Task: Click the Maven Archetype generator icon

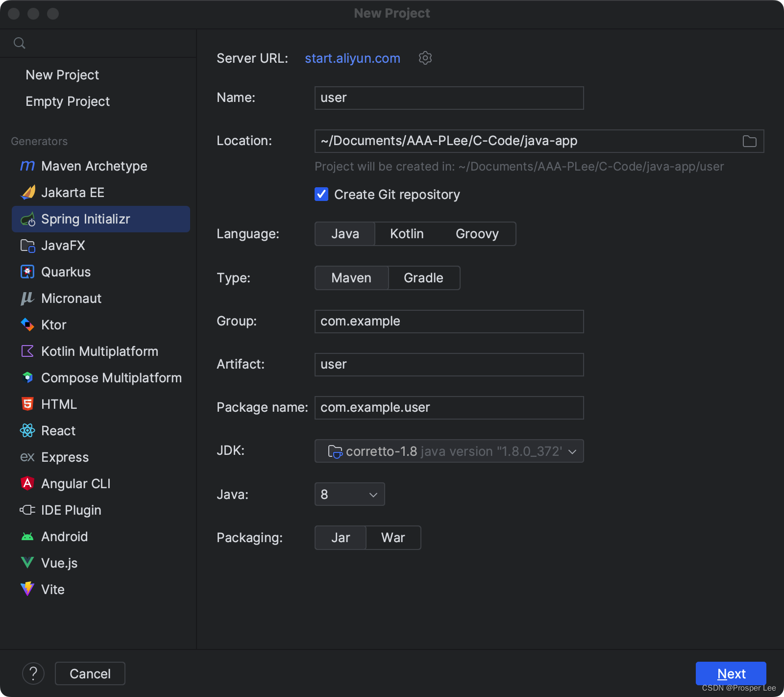Action: pos(27,166)
